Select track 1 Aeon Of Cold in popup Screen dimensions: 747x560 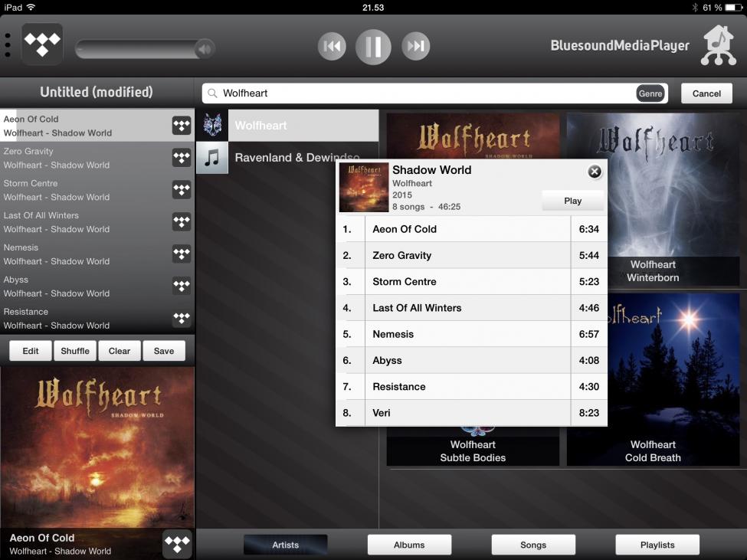click(471, 229)
